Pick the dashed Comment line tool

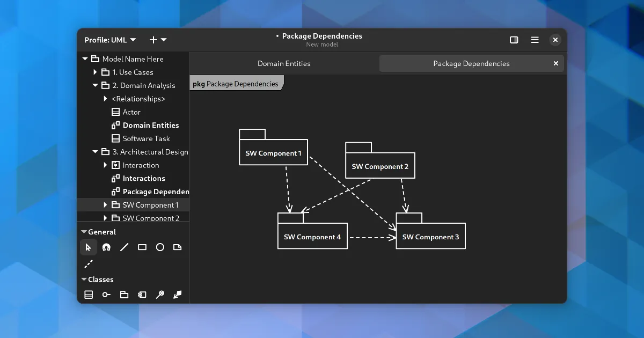[89, 264]
